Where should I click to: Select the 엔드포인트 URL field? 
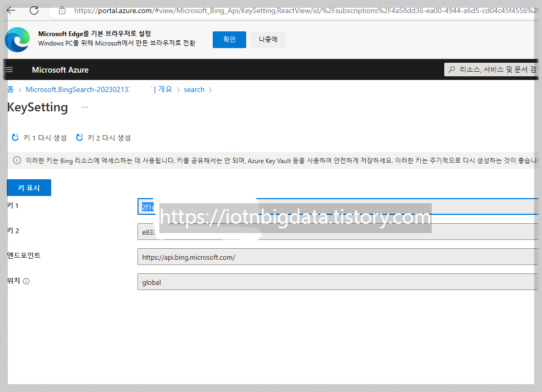[338, 257]
